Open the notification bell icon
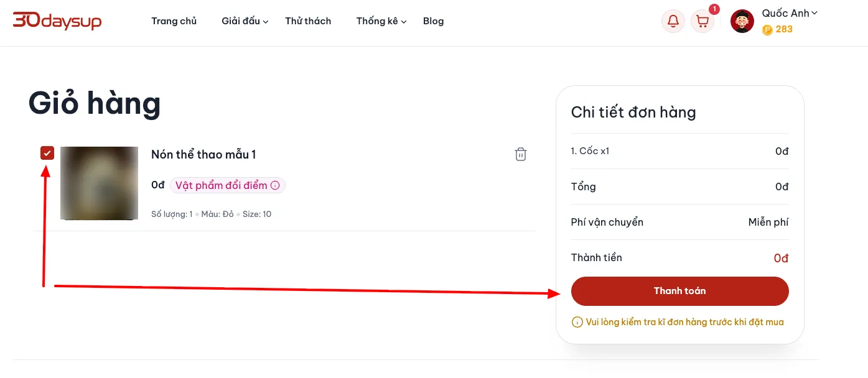 [673, 21]
